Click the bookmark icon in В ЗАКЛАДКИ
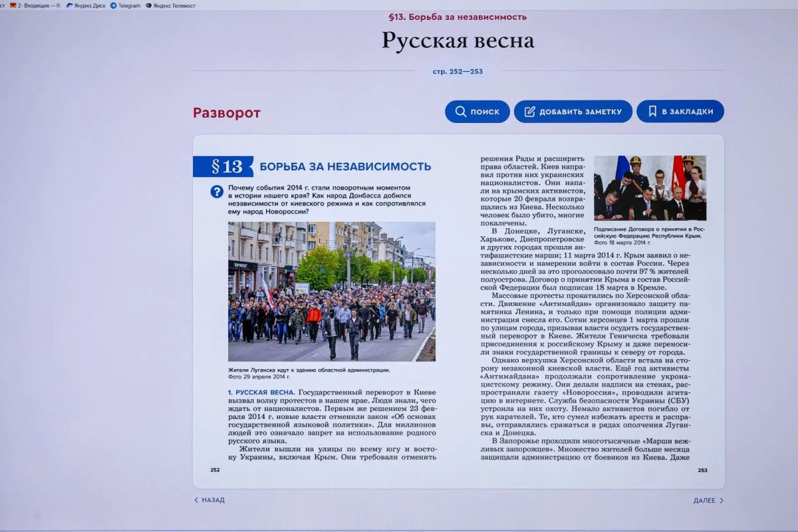This screenshot has width=798, height=532. coord(652,112)
